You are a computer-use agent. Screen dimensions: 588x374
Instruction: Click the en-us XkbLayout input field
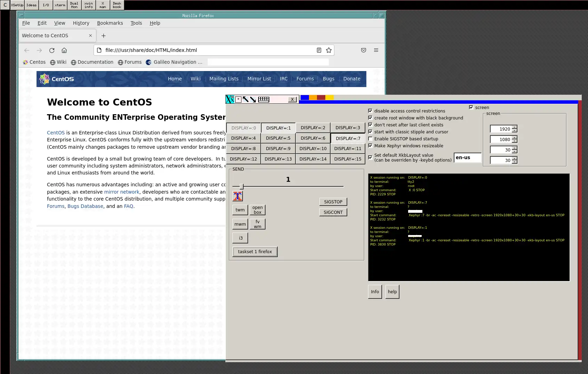(x=468, y=157)
